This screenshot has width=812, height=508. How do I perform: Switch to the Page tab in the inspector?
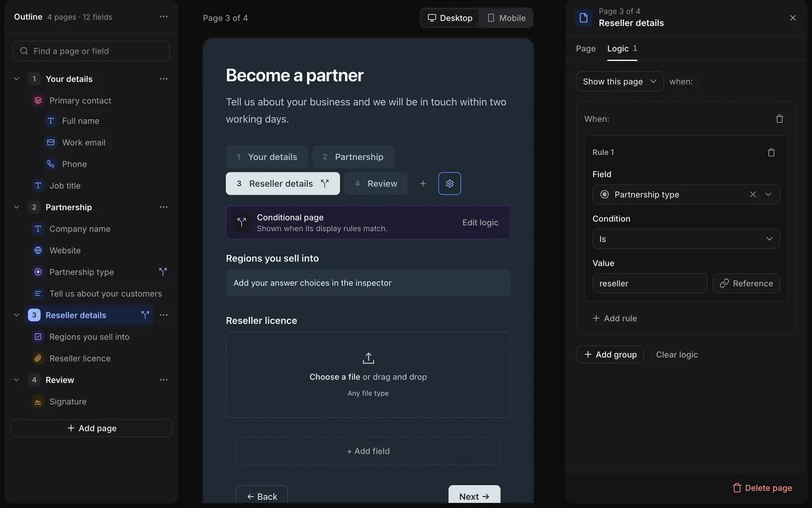[x=586, y=48]
